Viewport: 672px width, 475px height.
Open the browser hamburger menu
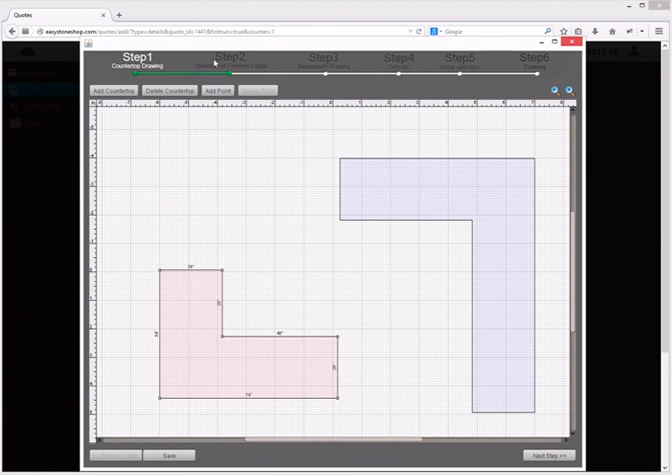tap(659, 31)
